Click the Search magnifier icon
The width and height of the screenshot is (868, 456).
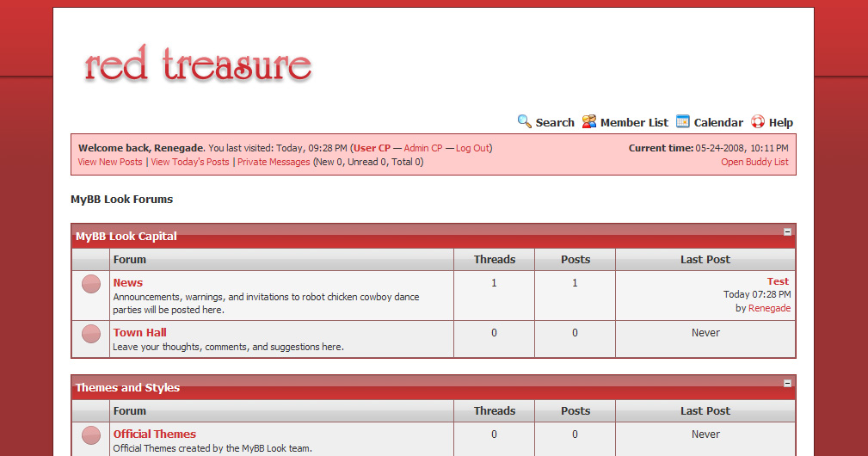coord(524,121)
